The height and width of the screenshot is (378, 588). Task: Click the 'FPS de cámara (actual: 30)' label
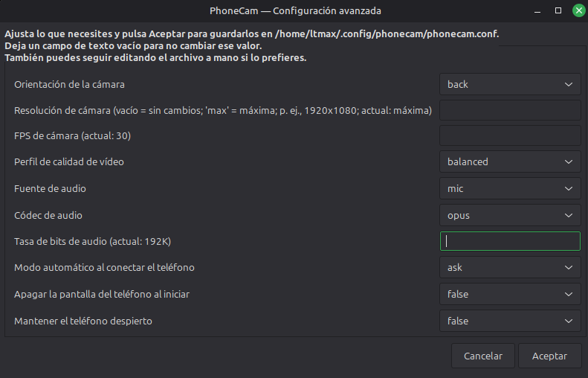[72, 135]
